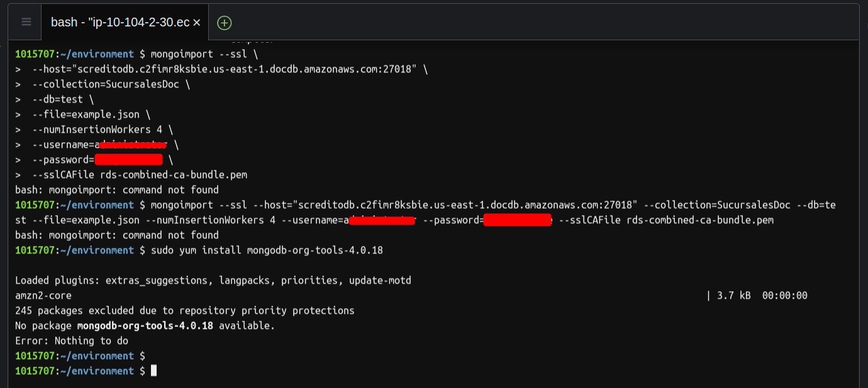Click the 'Error: Nothing to do' line
This screenshot has width=868, height=388.
pyautogui.click(x=72, y=341)
